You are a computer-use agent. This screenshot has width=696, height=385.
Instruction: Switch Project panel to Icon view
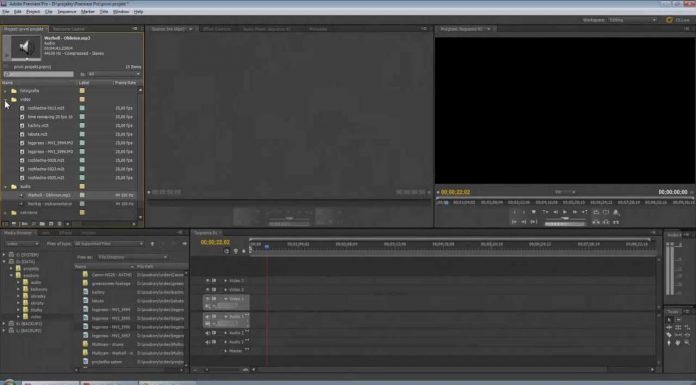point(14,224)
